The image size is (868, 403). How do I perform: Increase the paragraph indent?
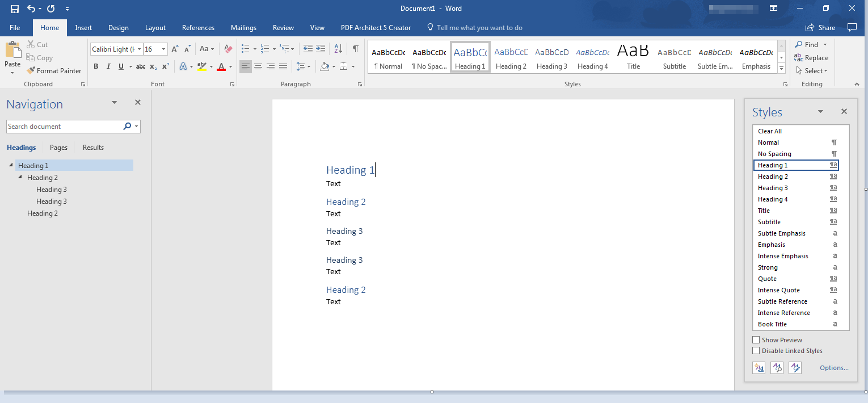click(x=321, y=49)
